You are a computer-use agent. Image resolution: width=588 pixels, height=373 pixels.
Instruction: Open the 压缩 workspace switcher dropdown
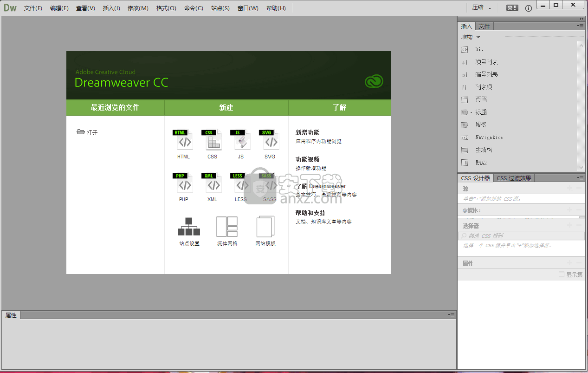click(x=482, y=8)
